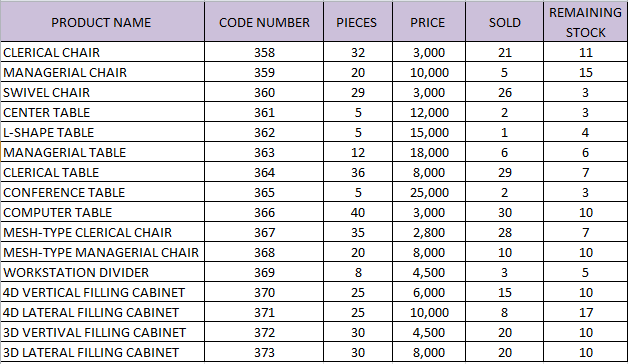Click code number 373 cell

[264, 352]
